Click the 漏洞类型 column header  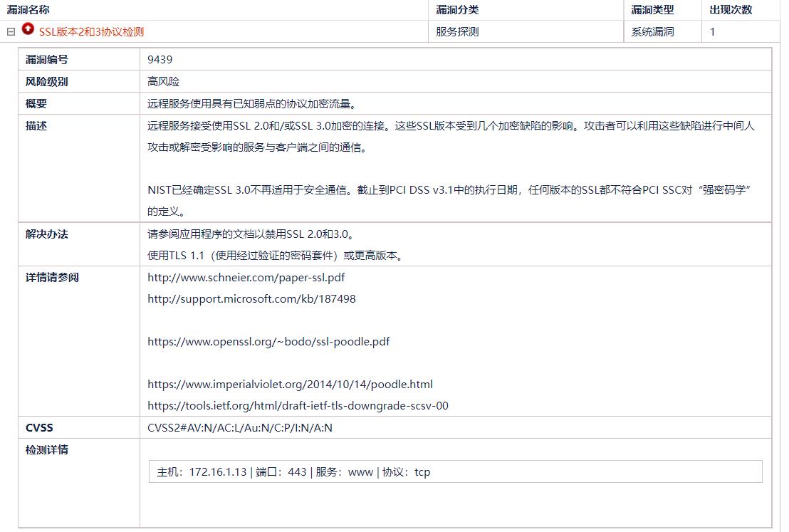(x=652, y=9)
